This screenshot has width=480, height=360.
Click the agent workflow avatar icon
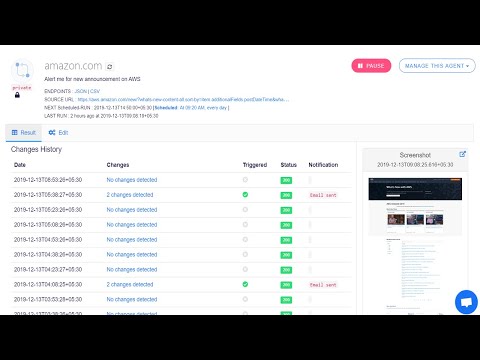[22, 70]
